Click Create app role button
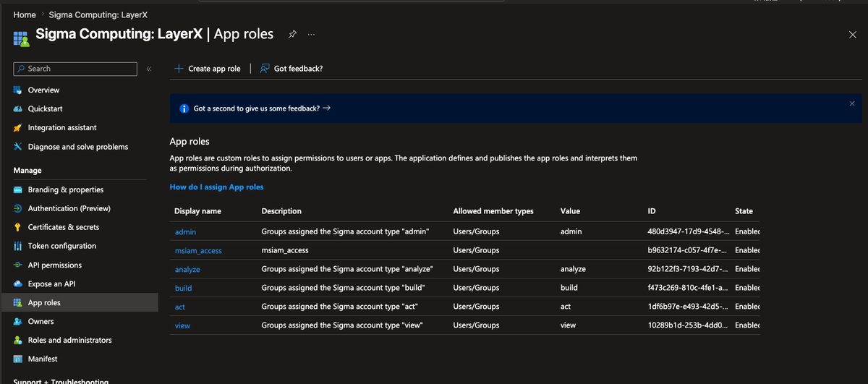The width and height of the screenshot is (868, 384). click(208, 69)
